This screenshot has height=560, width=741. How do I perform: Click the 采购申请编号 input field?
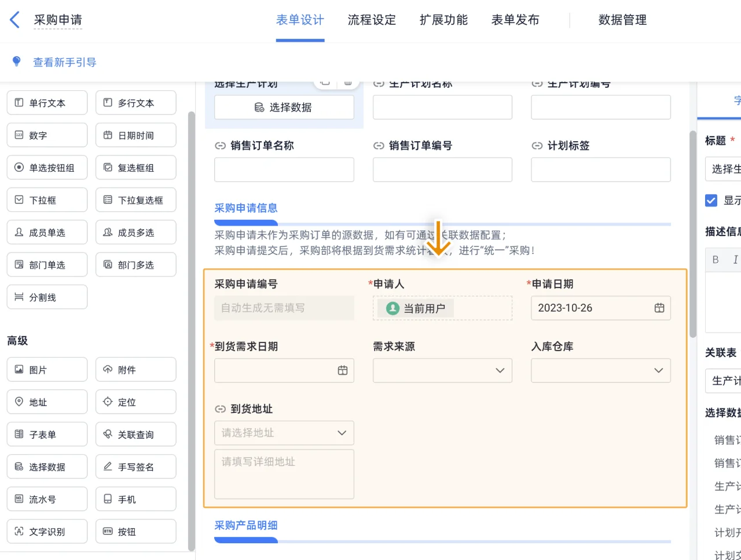pyautogui.click(x=284, y=308)
